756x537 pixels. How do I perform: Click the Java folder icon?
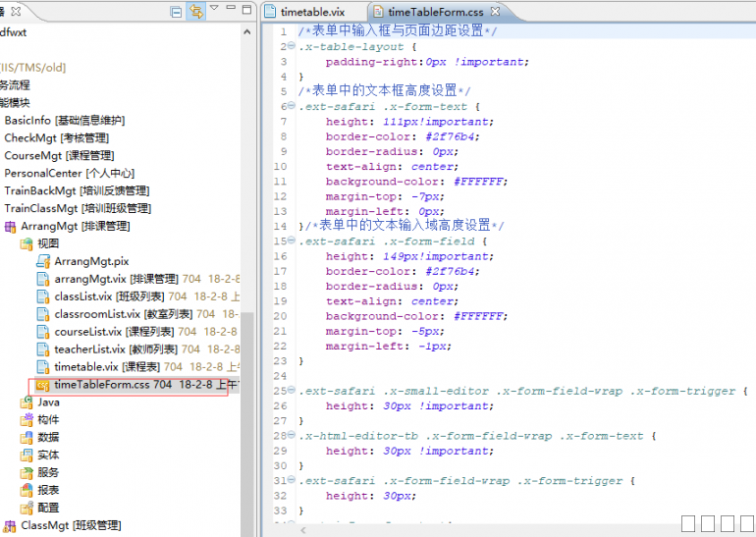click(x=27, y=403)
